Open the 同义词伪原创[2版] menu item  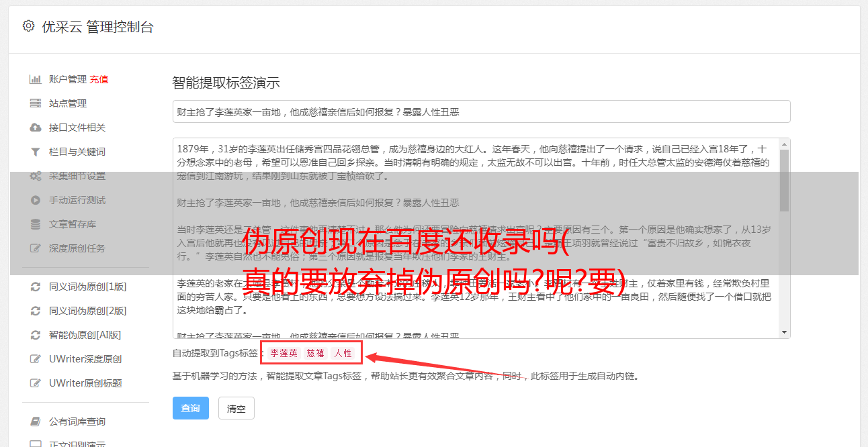[87, 311]
